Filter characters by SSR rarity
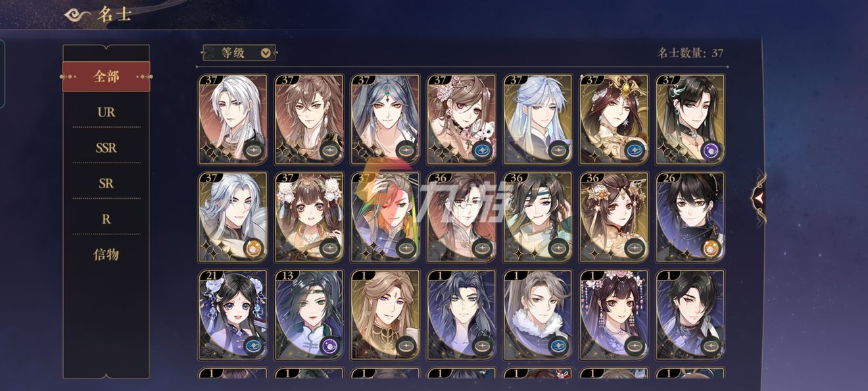This screenshot has width=868, height=391. tap(106, 148)
